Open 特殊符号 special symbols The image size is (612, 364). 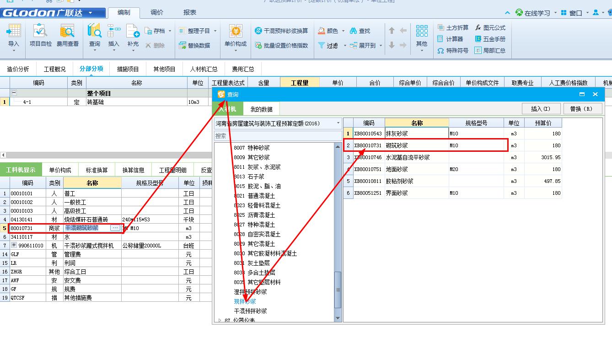453,50
